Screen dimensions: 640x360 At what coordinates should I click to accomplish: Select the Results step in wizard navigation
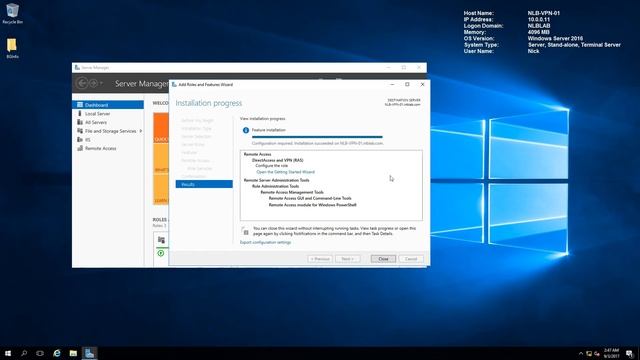click(x=204, y=184)
